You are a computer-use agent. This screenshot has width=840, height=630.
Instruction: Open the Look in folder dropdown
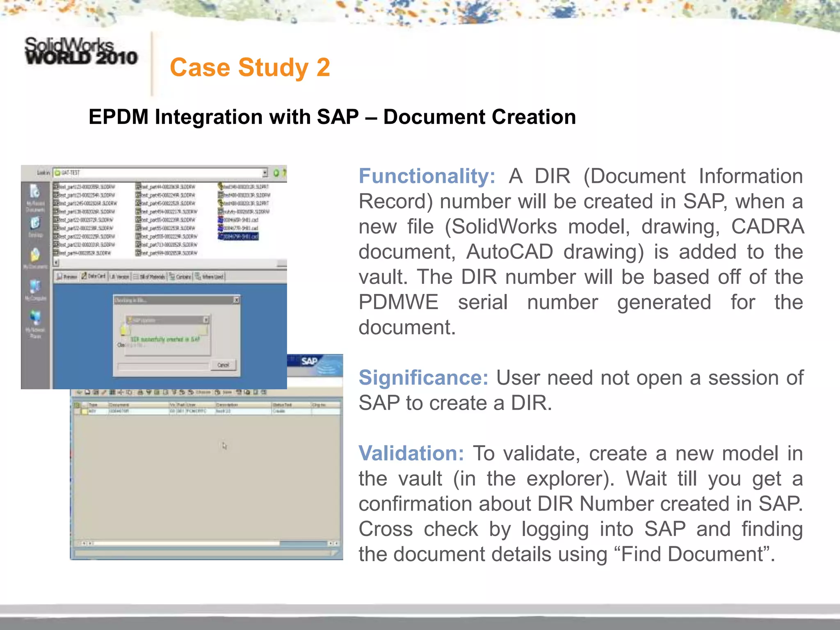160,173
